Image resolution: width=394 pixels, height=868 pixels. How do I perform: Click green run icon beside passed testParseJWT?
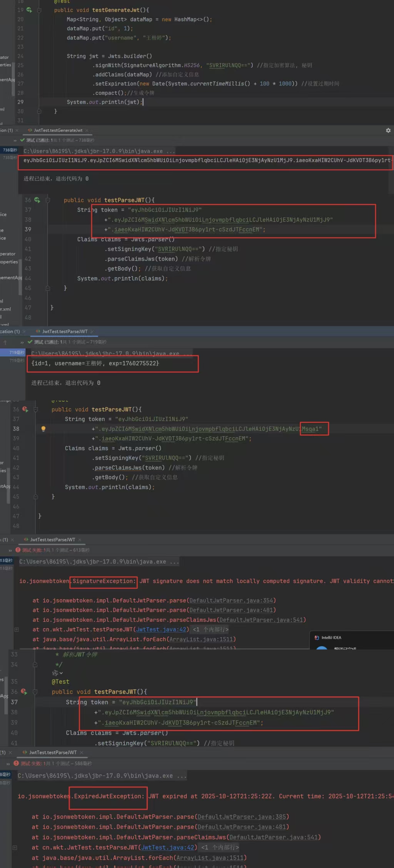[x=37, y=200]
